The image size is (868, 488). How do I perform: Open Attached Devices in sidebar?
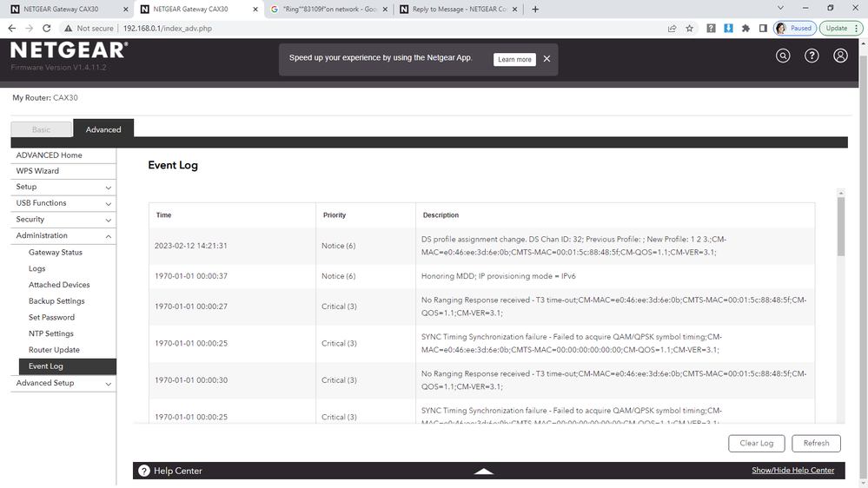pos(59,285)
